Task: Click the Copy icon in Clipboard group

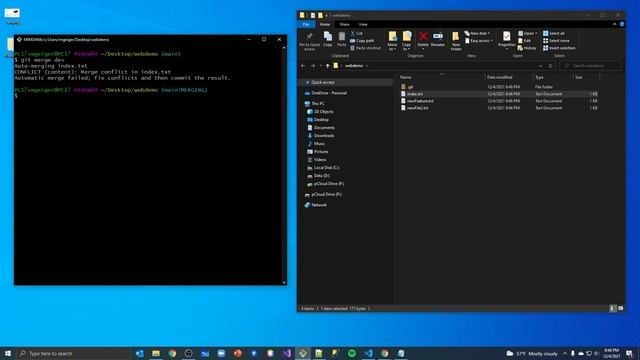Action: (327, 39)
